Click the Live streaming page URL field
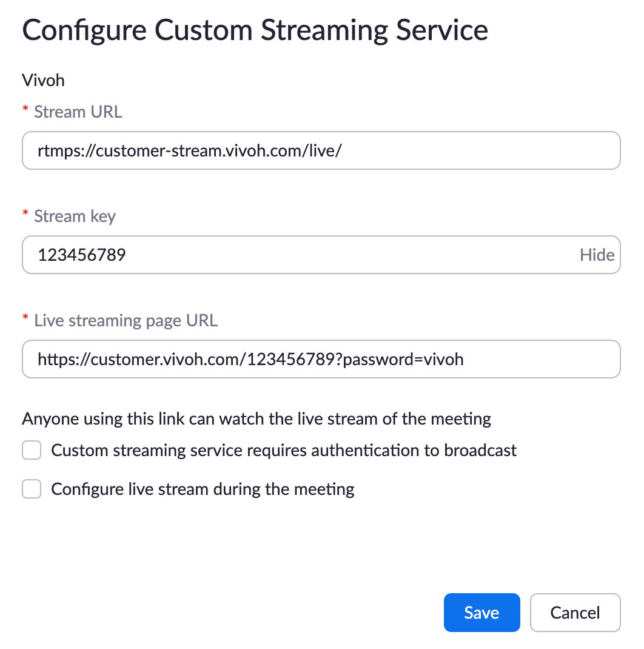The height and width of the screenshot is (649, 644). click(320, 359)
